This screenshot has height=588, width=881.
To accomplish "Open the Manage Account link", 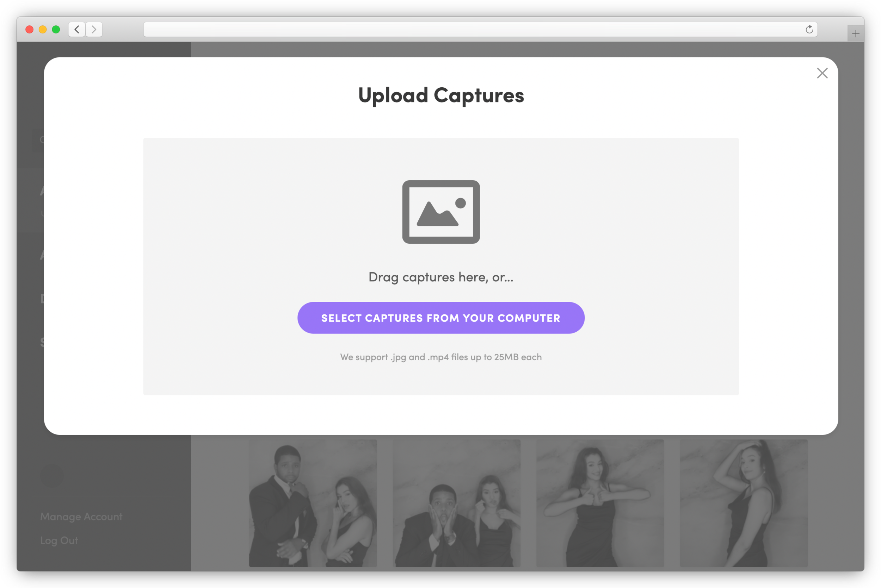I will click(81, 517).
